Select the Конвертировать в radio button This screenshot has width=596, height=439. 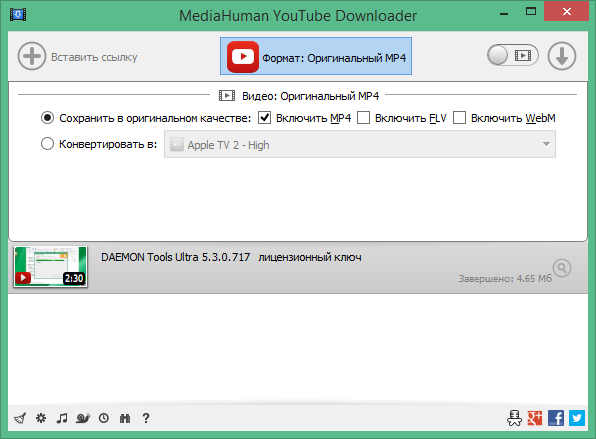coord(48,144)
